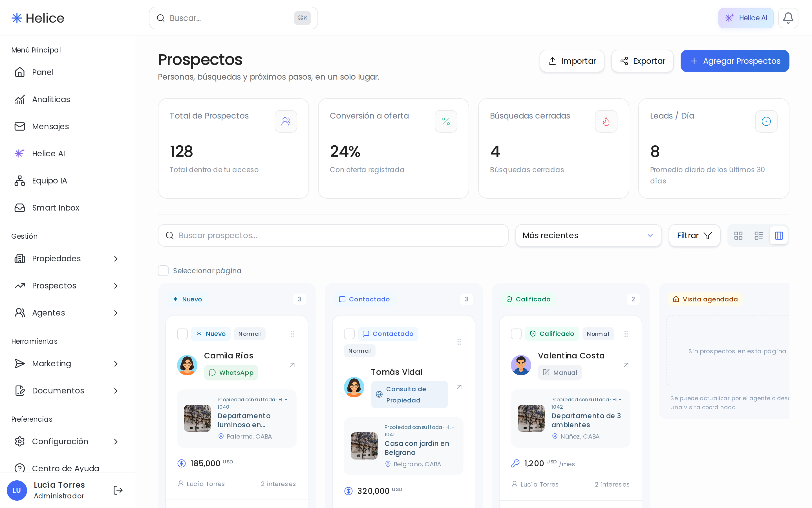The image size is (812, 508).
Task: Click drag handle on Camila Ríos card
Action: point(292,334)
